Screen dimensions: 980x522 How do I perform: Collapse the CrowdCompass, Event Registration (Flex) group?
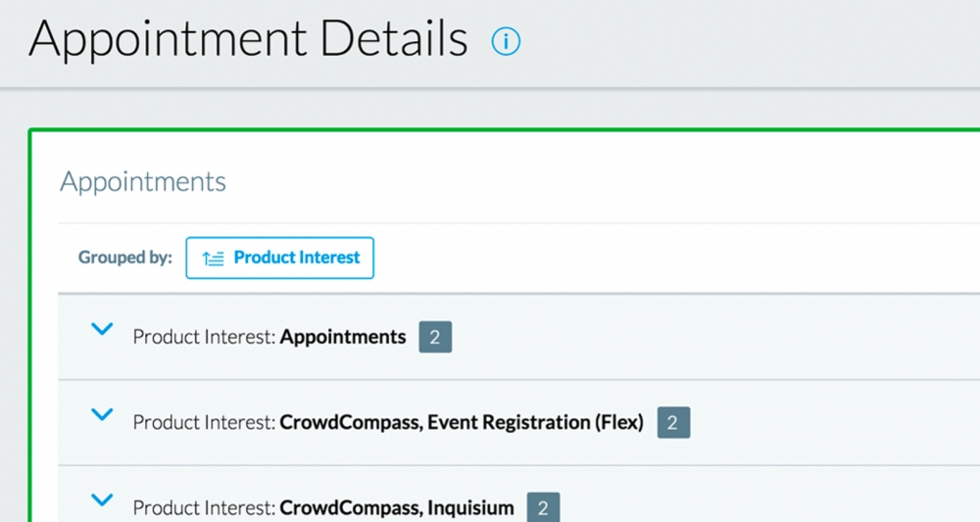[x=101, y=415]
